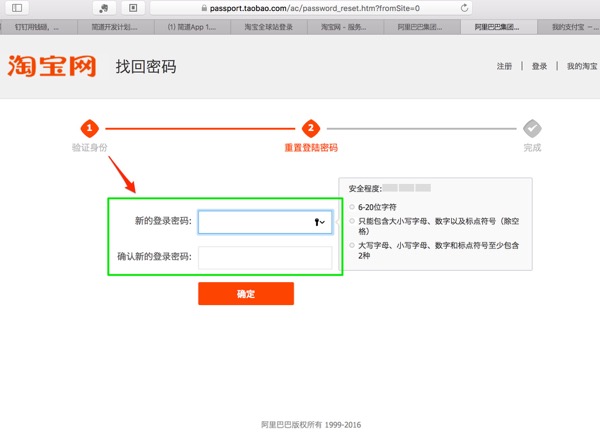Viewport: 600px width, 438px height.
Task: Open the password key autofill dropdown
Action: 320,222
